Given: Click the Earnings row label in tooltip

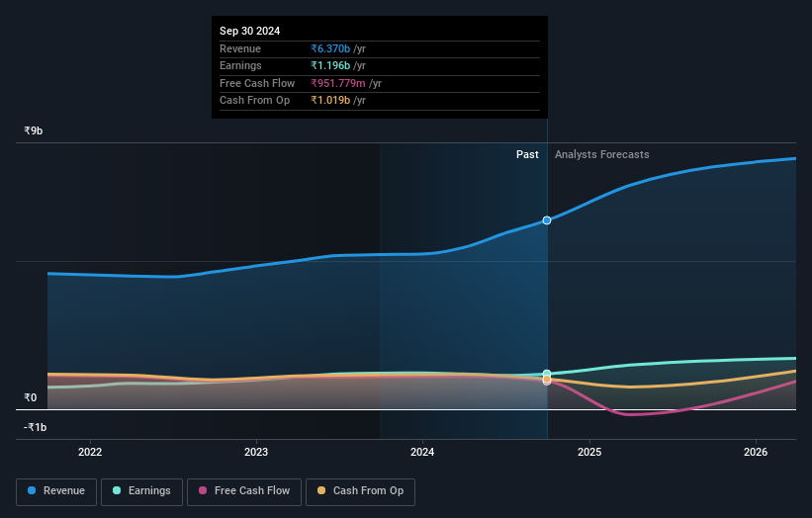Looking at the screenshot, I should pyautogui.click(x=240, y=65).
